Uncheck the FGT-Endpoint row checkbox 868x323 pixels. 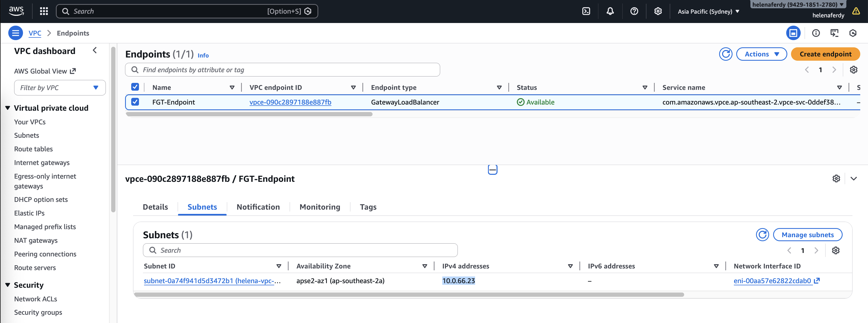tap(135, 102)
